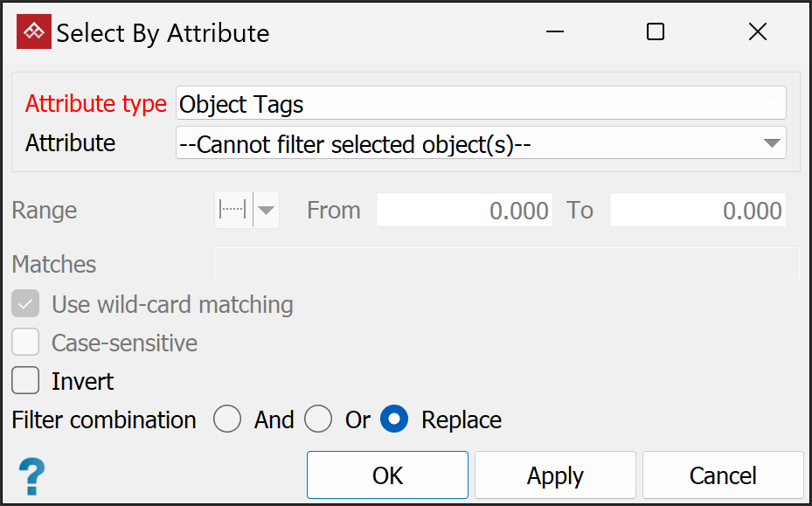Click the From range value field
This screenshot has height=506, width=812.
pos(464,211)
